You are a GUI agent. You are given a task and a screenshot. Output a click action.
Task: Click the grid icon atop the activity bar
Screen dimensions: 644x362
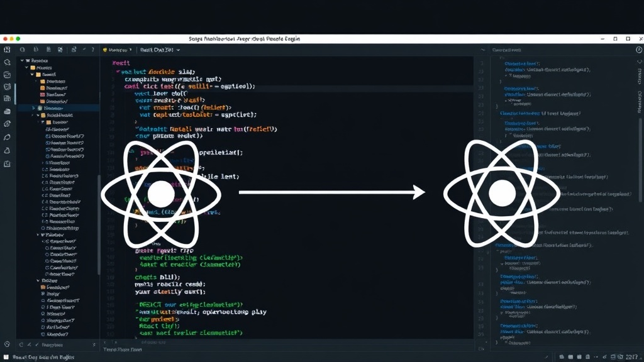click(x=7, y=50)
